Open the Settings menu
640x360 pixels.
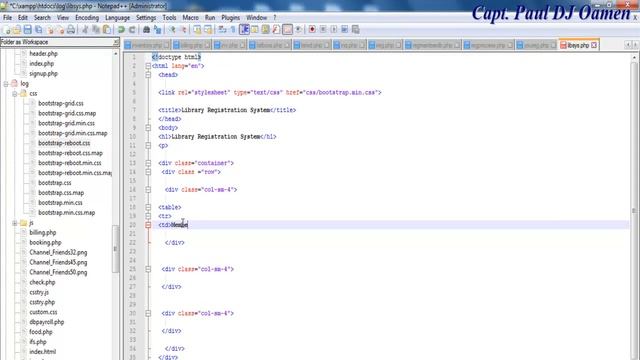pyautogui.click(x=146, y=18)
